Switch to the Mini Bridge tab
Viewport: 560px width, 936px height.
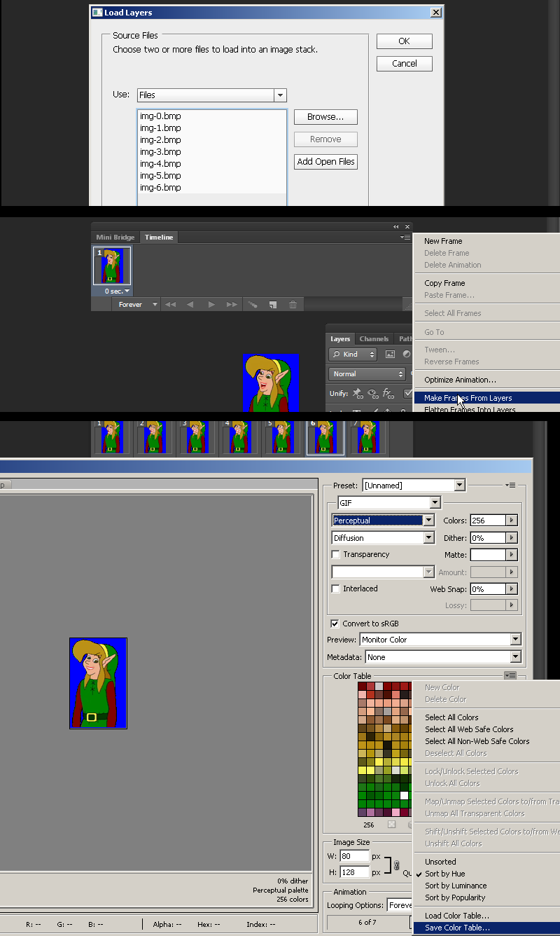(x=115, y=238)
